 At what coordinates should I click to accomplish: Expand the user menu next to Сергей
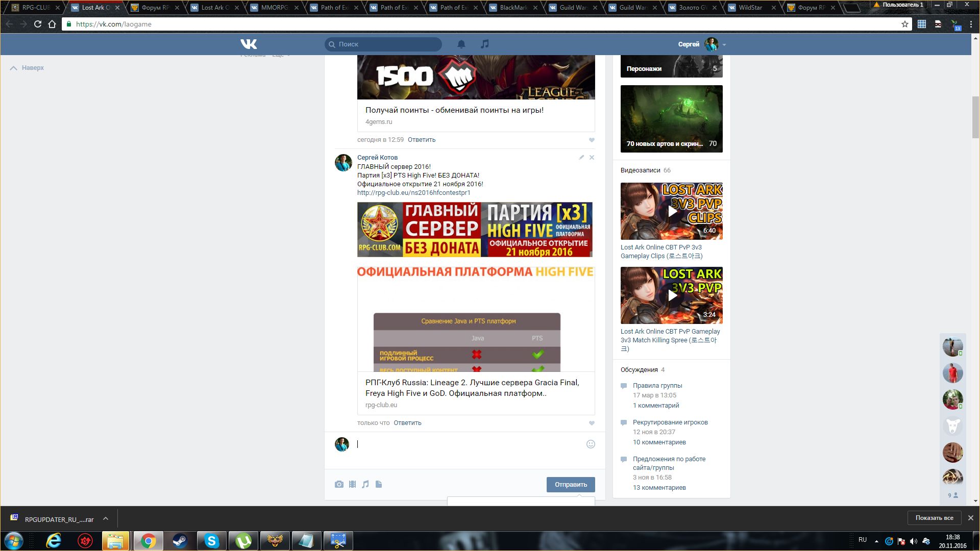coord(724,45)
